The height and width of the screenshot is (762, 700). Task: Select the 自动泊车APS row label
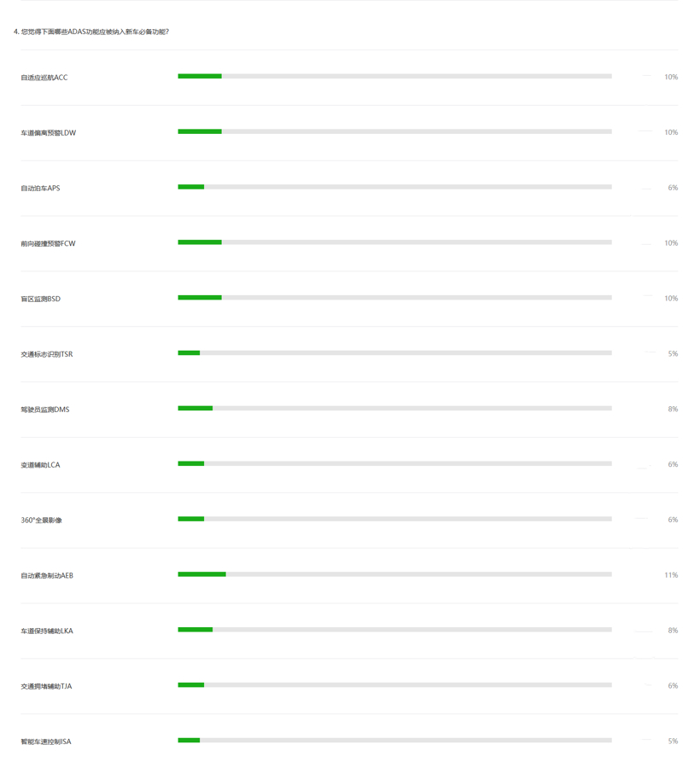(40, 188)
